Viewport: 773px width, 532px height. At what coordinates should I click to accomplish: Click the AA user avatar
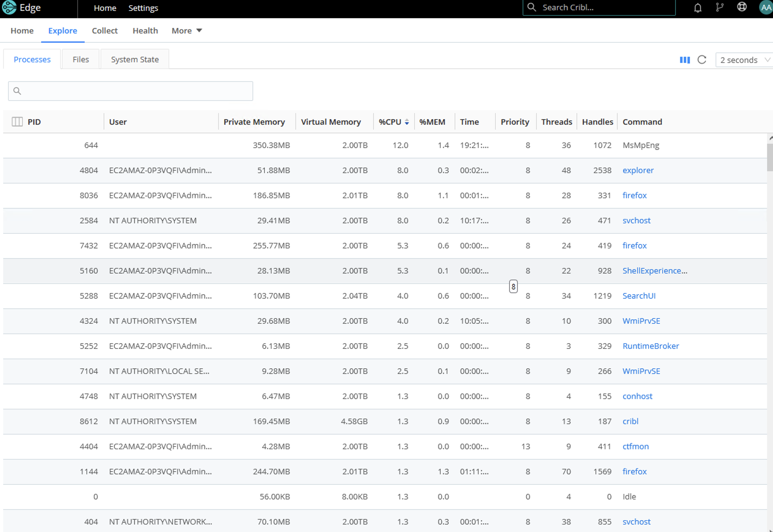765,7
